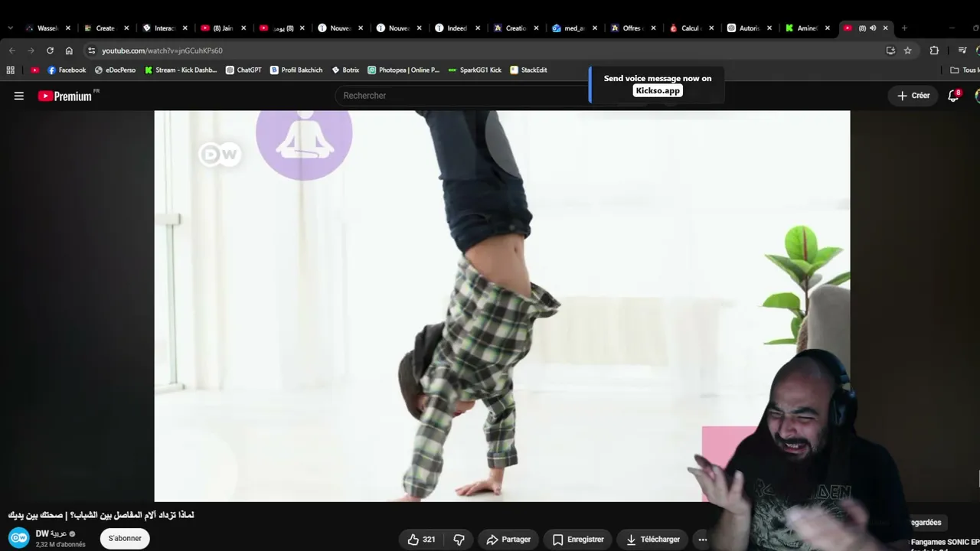Viewport: 980px width, 551px height.
Task: Go forward in browser history
Action: [31, 51]
